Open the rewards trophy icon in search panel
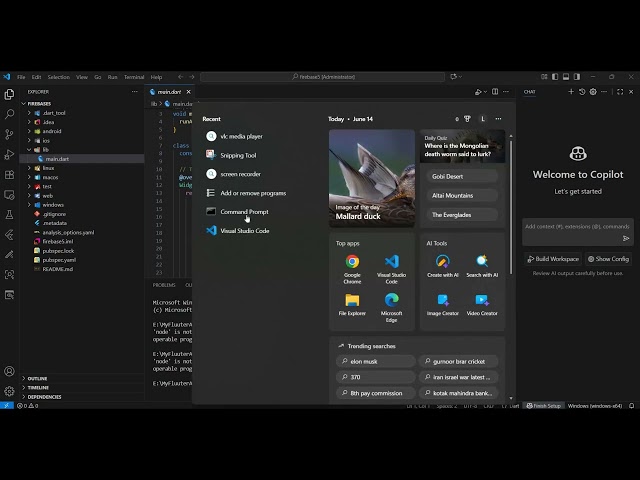 pyautogui.click(x=467, y=119)
